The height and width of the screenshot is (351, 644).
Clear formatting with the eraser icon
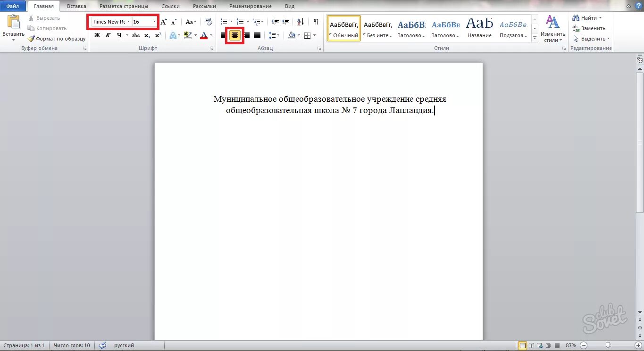[x=209, y=22]
